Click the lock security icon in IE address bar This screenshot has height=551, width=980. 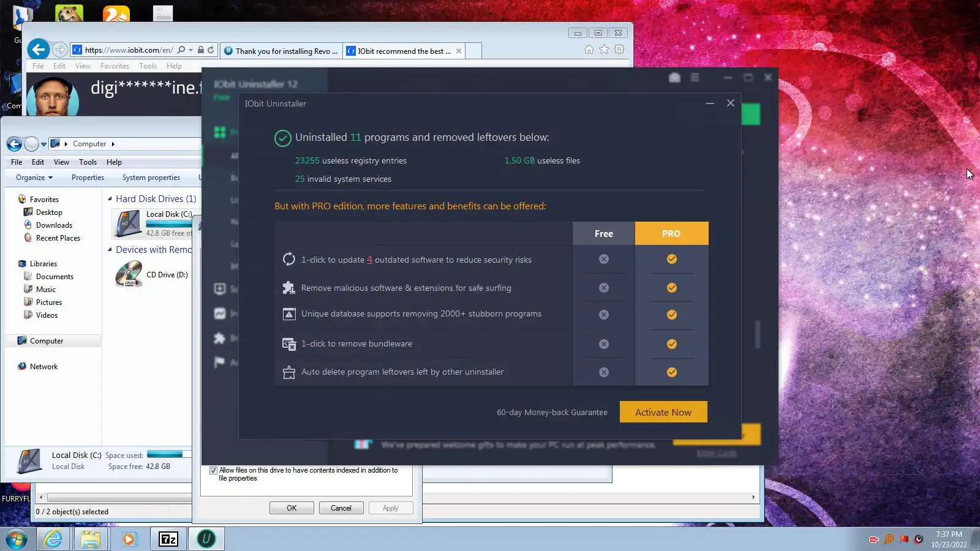201,50
